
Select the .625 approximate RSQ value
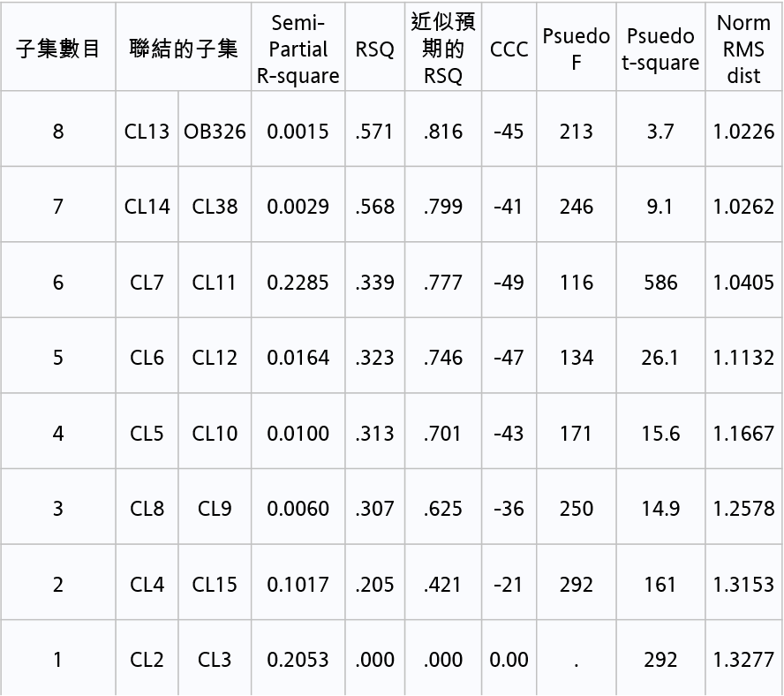[443, 509]
